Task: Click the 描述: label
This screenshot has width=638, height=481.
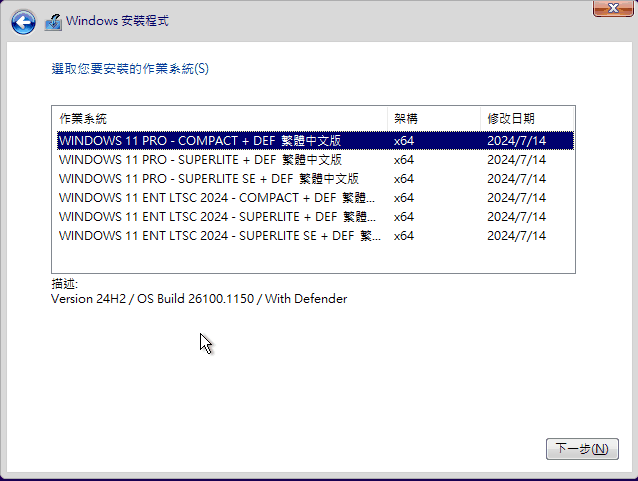Action: [64, 284]
